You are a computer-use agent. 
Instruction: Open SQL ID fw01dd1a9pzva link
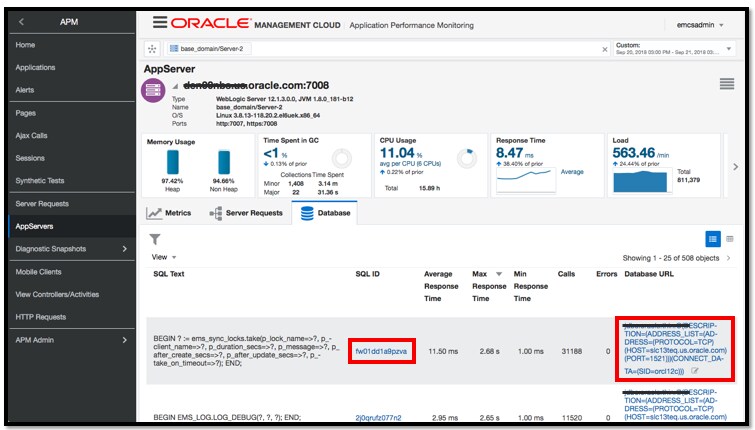(381, 352)
